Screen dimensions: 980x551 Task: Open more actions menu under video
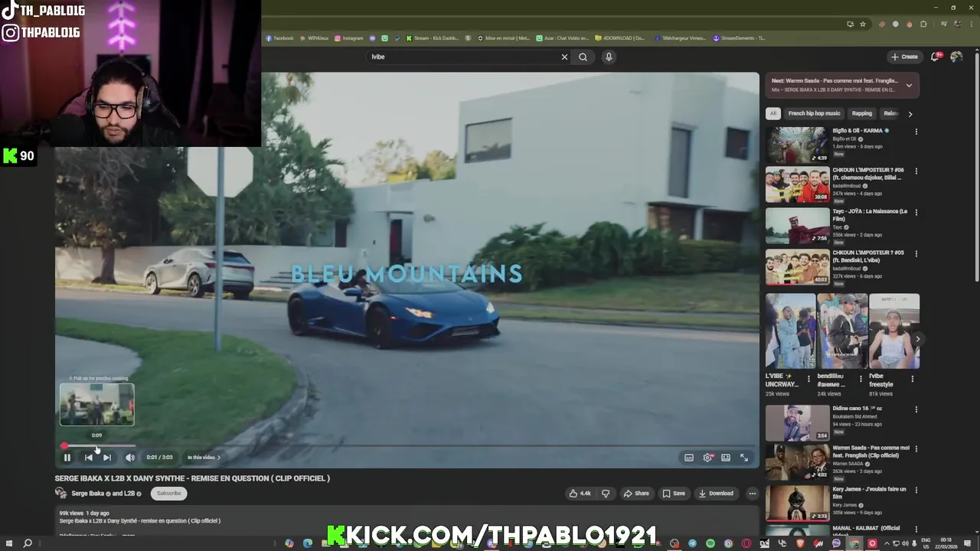(x=753, y=494)
